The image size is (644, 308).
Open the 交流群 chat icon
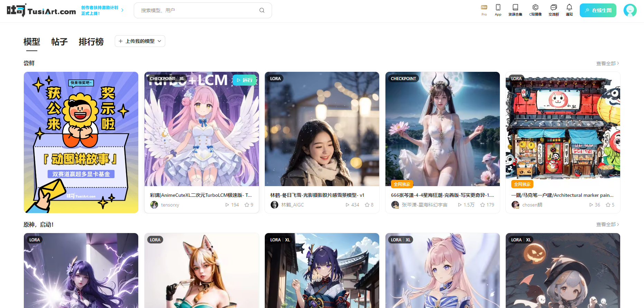[x=553, y=10]
